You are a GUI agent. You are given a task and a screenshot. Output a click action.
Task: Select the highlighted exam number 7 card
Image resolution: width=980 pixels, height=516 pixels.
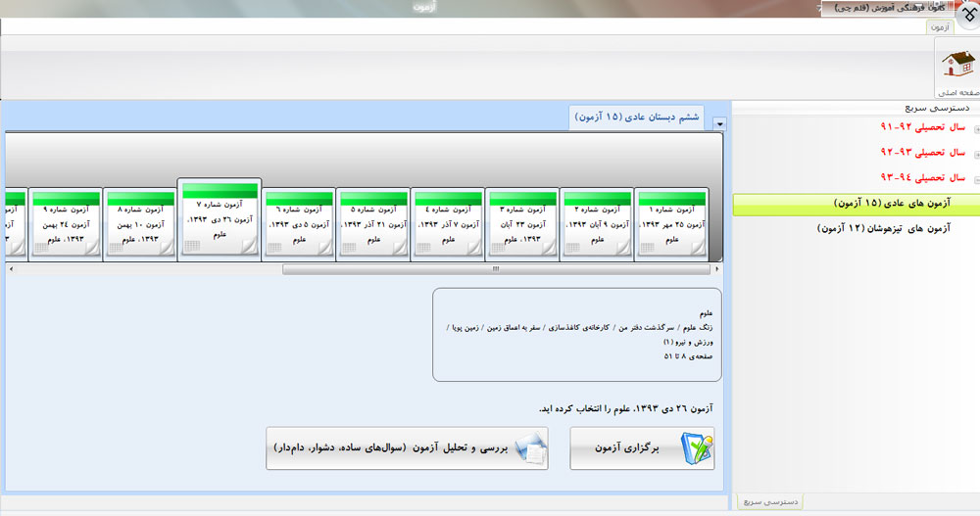[220, 217]
